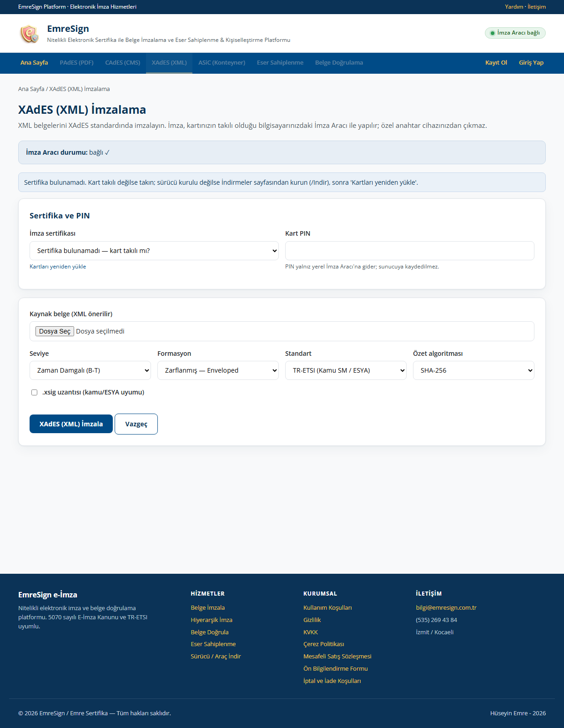Open the Belge Doğrulama tab
Image resolution: width=564 pixels, height=728 pixels.
coord(339,63)
